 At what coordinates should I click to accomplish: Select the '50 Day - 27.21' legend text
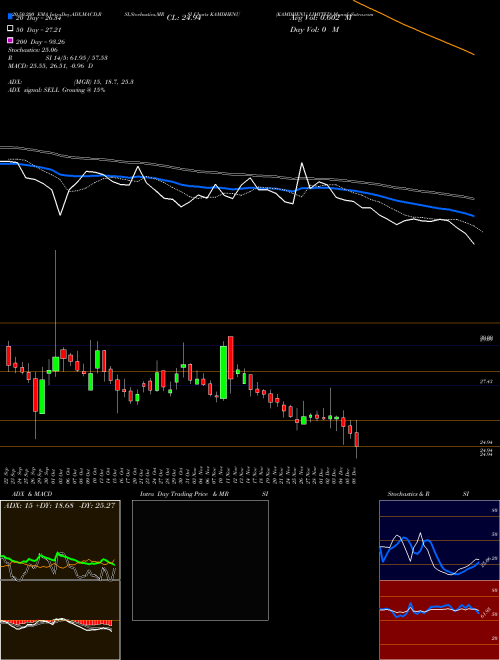pyautogui.click(x=38, y=30)
